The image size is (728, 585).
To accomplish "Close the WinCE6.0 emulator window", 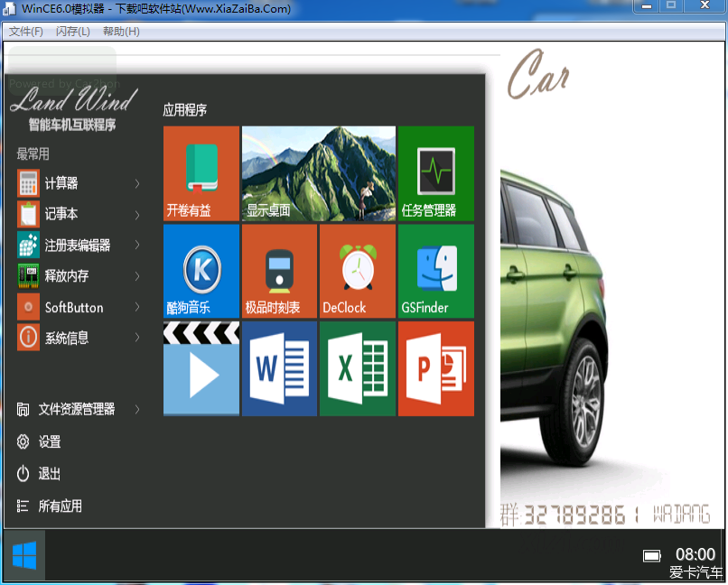I will [x=705, y=5].
